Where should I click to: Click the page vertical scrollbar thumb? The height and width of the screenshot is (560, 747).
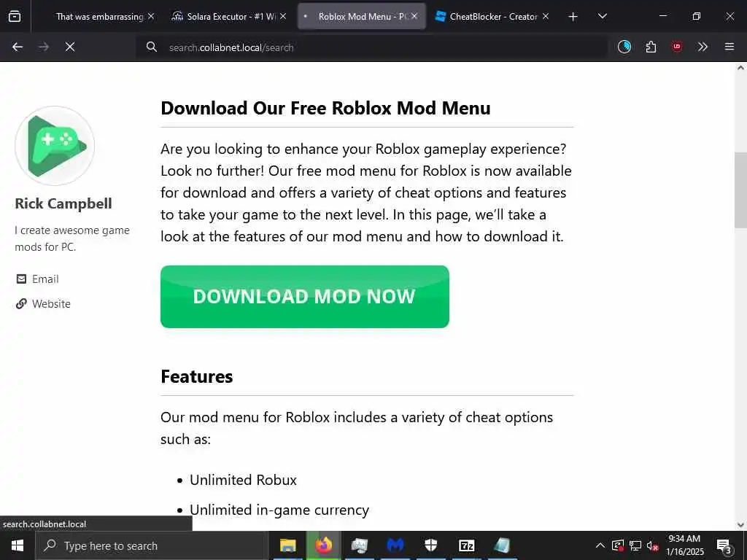click(x=740, y=190)
